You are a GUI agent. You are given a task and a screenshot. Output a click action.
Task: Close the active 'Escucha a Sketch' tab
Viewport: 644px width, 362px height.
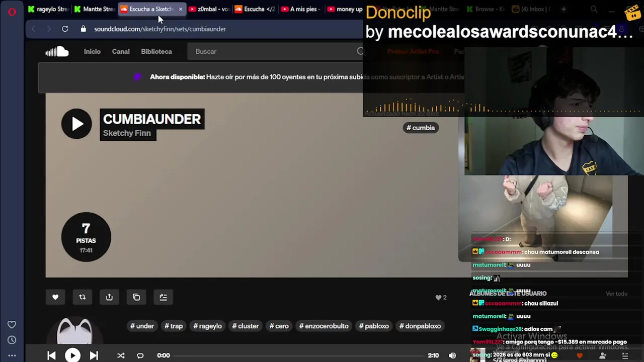(181, 9)
